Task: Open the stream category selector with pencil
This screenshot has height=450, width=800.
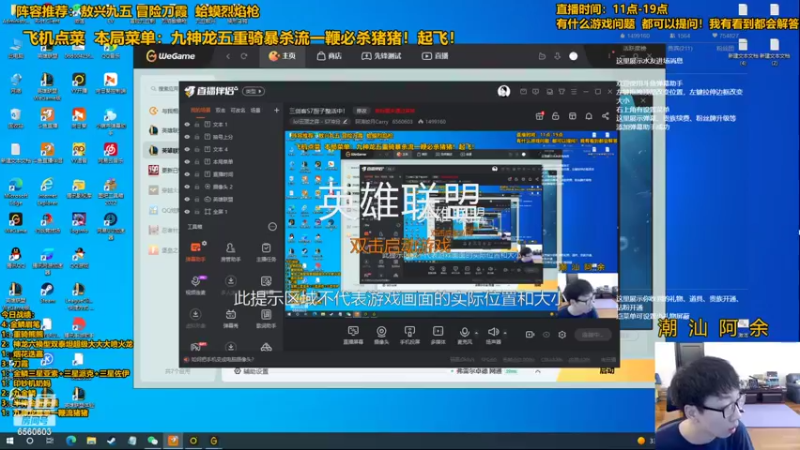Action: click(320, 122)
